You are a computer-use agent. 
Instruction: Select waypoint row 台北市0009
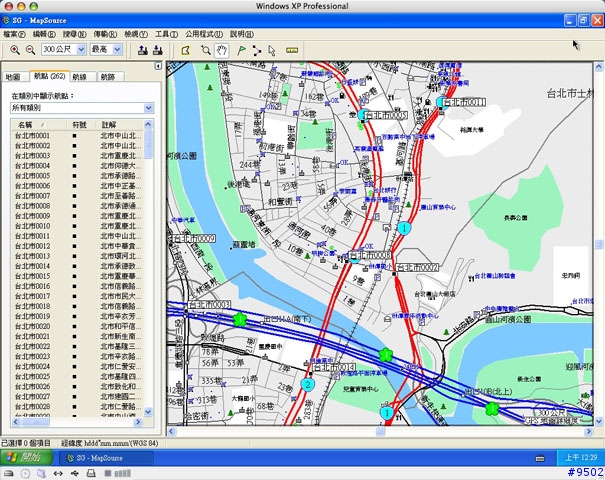77,216
